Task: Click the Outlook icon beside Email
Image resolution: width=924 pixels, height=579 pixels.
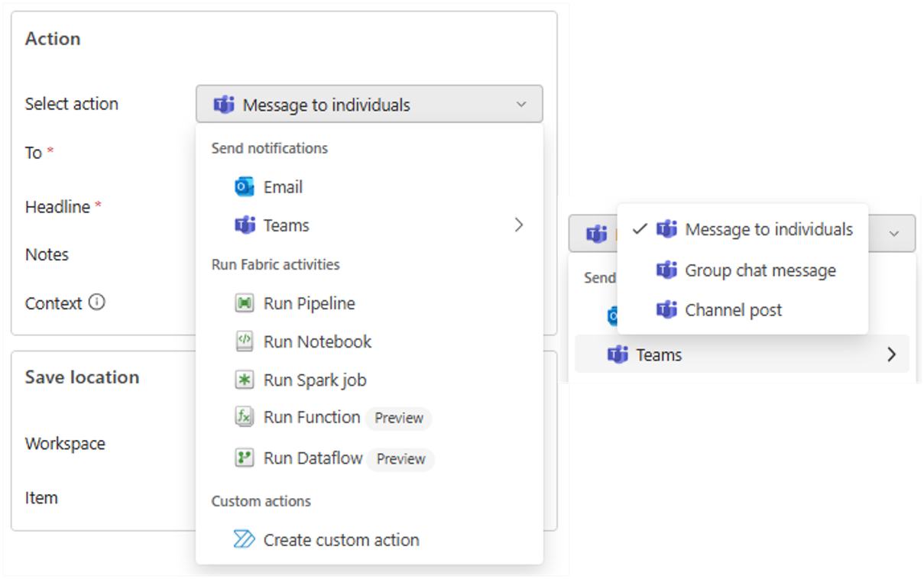Action: 244,187
